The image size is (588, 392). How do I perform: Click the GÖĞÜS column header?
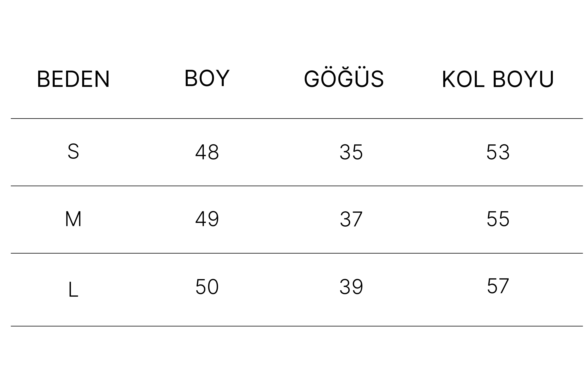coord(344,78)
